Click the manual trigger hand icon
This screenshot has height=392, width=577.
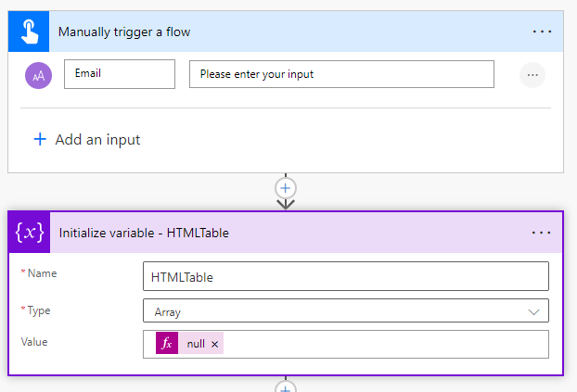pyautogui.click(x=27, y=32)
